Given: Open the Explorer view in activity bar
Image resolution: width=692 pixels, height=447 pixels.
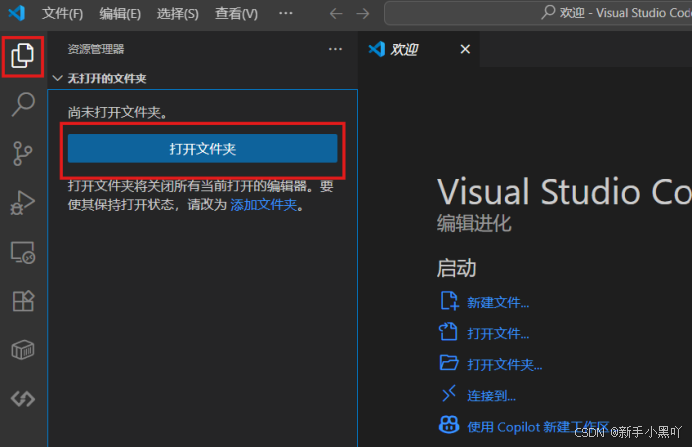Looking at the screenshot, I should (23, 56).
